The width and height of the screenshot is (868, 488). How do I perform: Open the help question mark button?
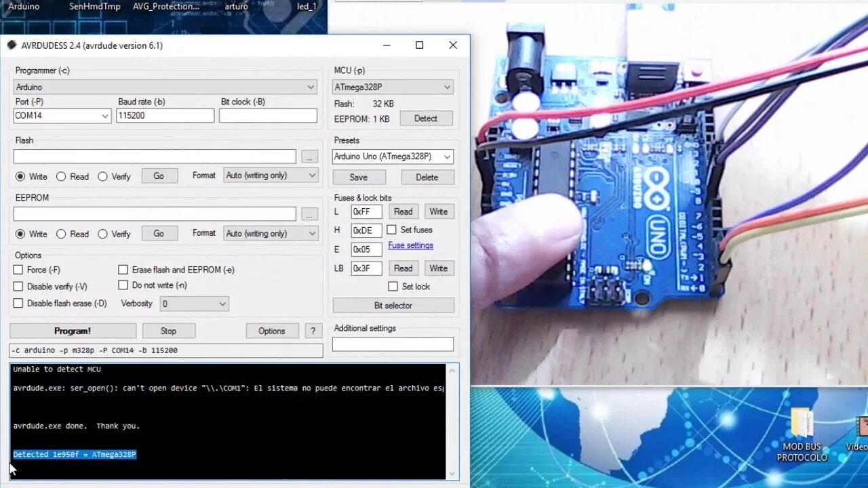(x=313, y=331)
